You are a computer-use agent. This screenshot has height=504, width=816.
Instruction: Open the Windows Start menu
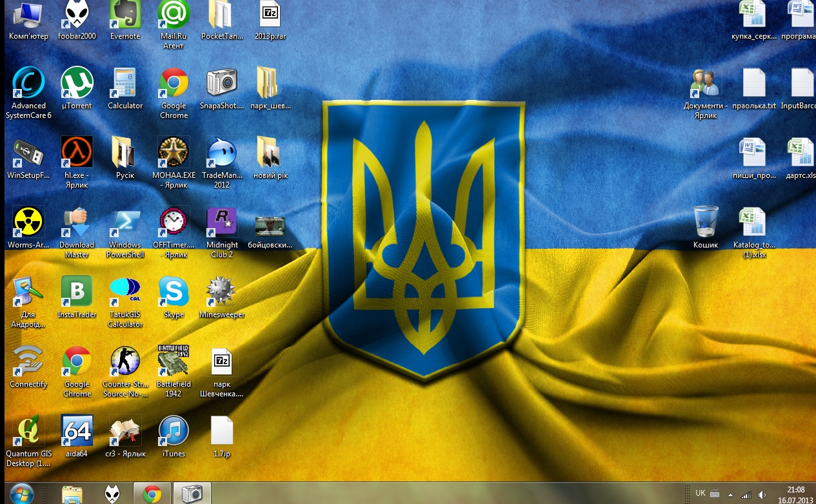coord(21,494)
